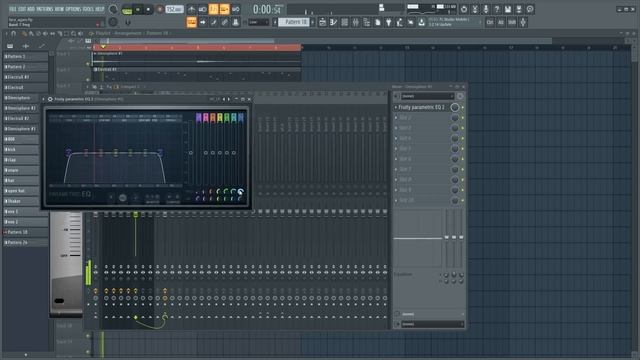This screenshot has width=640, height=360.
Task: Toggle the Slot 10 enable LED
Action: 462,200
